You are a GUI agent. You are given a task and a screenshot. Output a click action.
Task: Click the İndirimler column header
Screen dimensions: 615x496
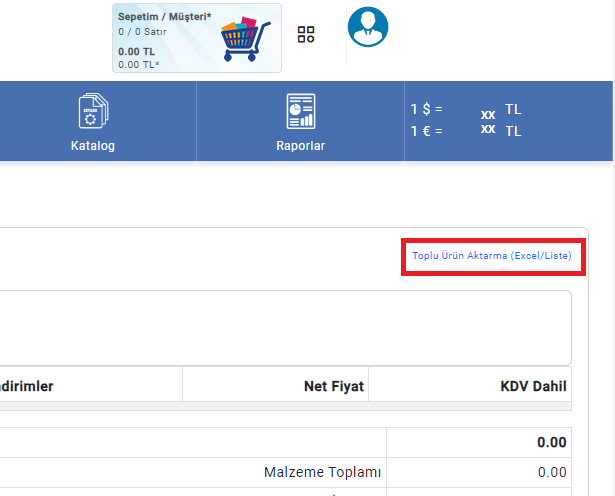(30, 386)
